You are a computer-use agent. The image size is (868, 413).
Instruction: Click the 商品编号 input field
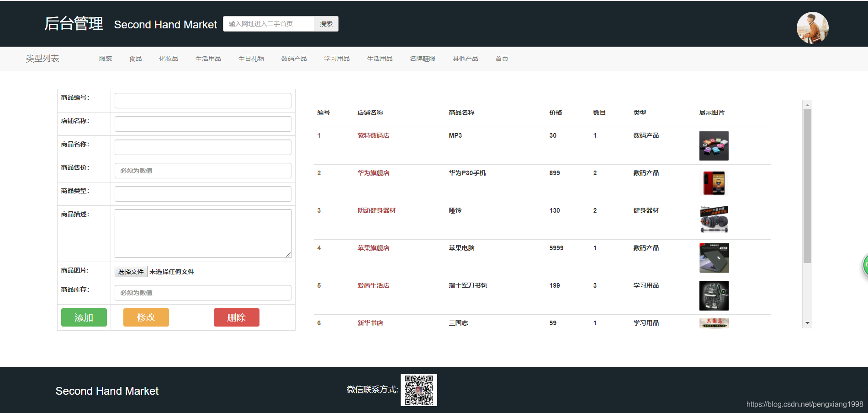203,100
